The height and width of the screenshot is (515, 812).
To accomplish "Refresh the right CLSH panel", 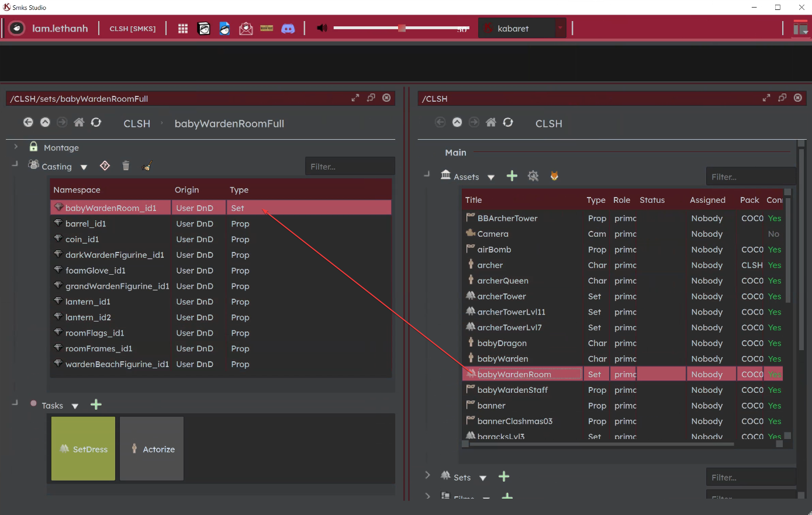I will (508, 122).
